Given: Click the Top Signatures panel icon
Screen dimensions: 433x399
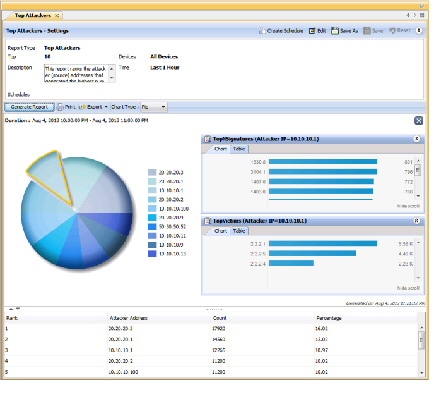Looking at the screenshot, I should (207, 139).
